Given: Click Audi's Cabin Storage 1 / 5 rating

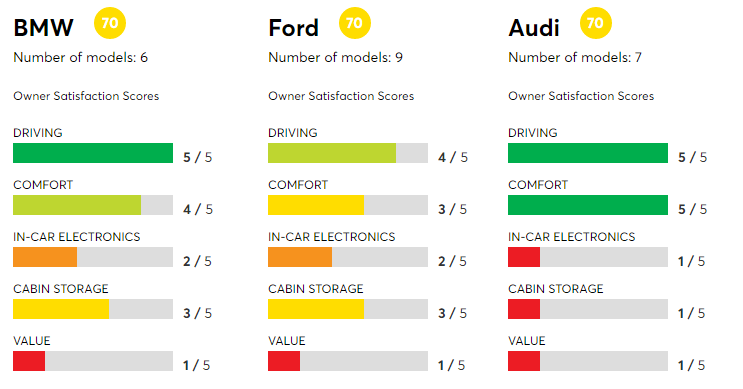Looking at the screenshot, I should tap(691, 313).
